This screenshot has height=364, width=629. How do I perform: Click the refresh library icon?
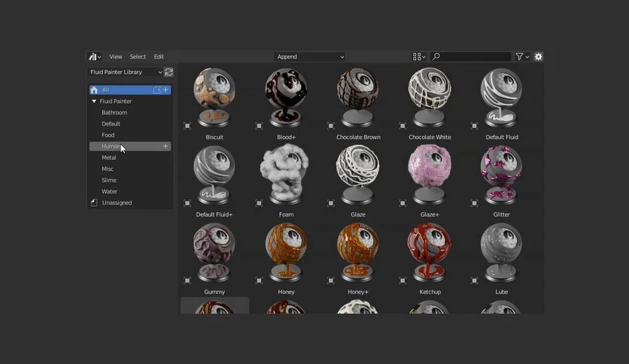click(x=169, y=72)
